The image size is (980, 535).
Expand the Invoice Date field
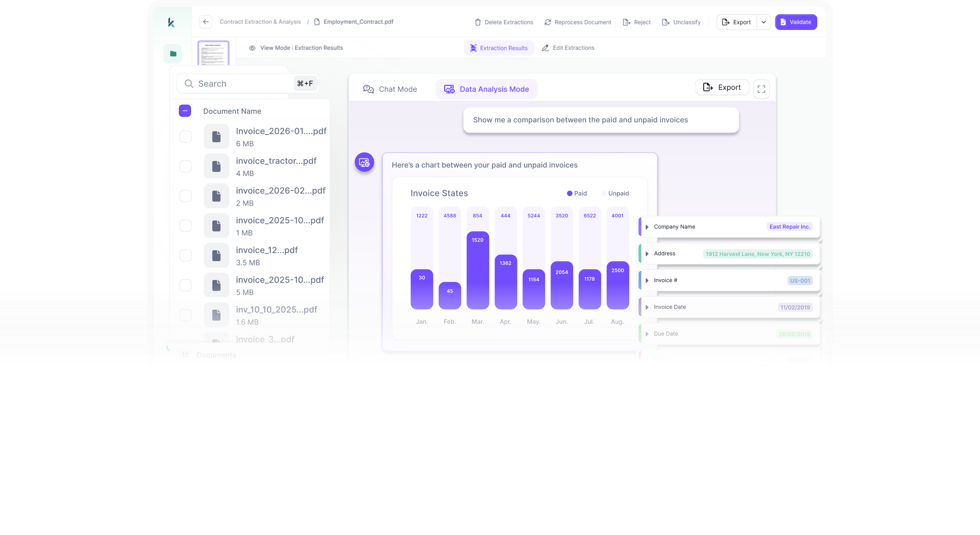(647, 307)
